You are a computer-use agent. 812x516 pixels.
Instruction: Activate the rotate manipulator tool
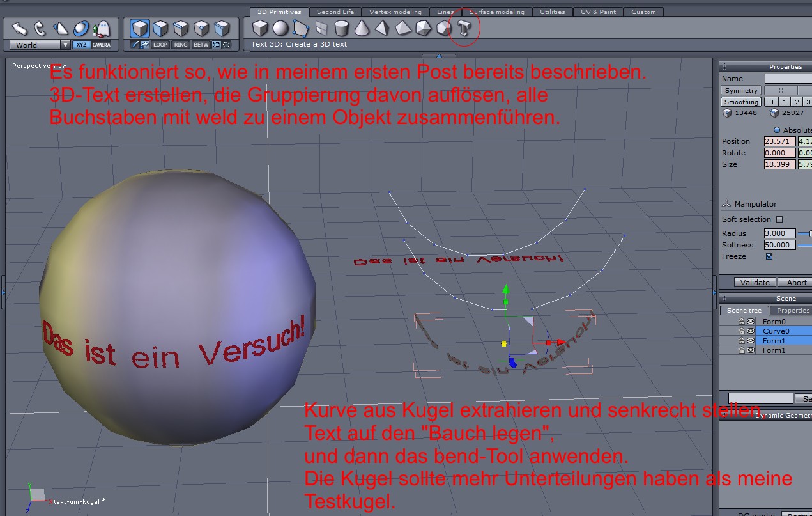(40, 28)
